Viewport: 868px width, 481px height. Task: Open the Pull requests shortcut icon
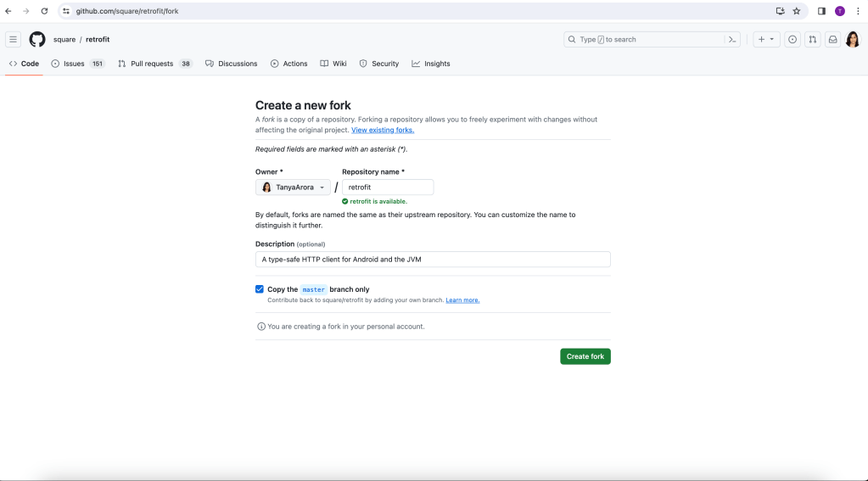[812, 39]
